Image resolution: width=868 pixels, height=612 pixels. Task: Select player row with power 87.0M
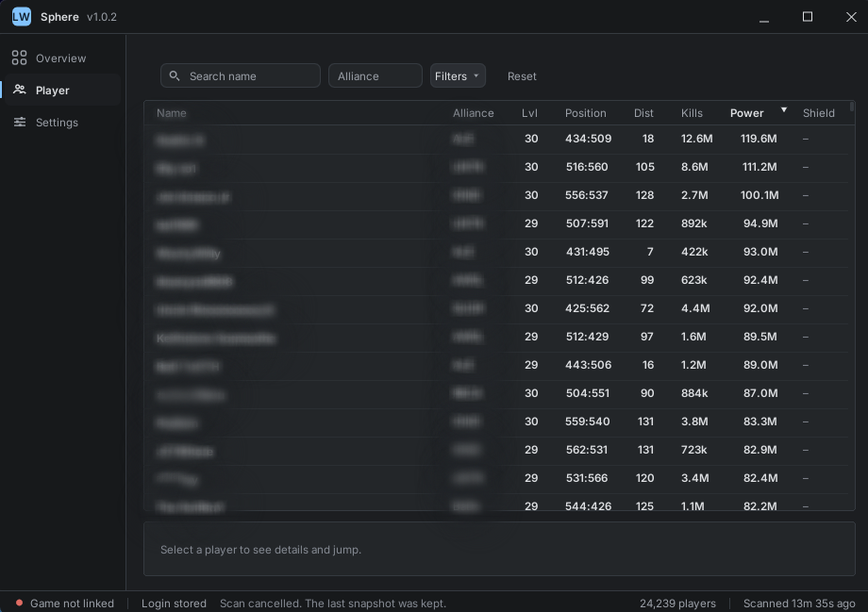click(x=495, y=393)
